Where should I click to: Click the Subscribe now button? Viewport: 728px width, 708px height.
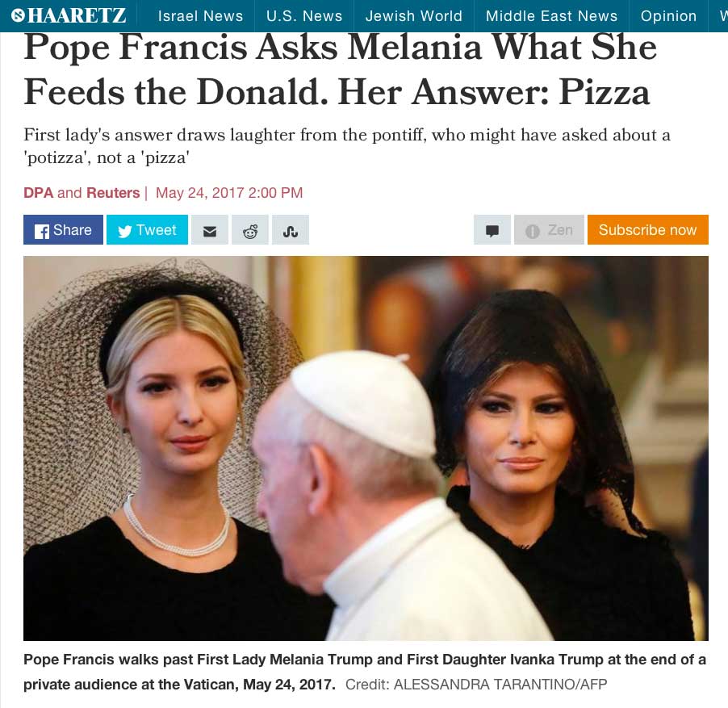click(647, 230)
